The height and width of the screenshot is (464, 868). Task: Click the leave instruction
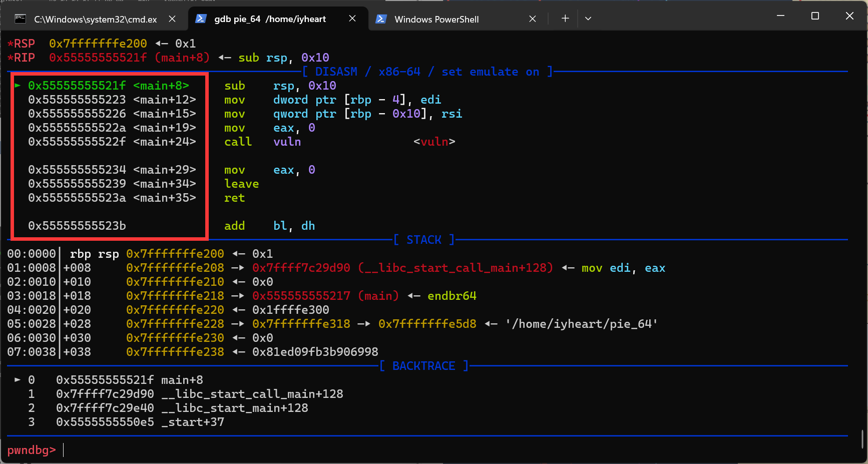[x=241, y=184]
